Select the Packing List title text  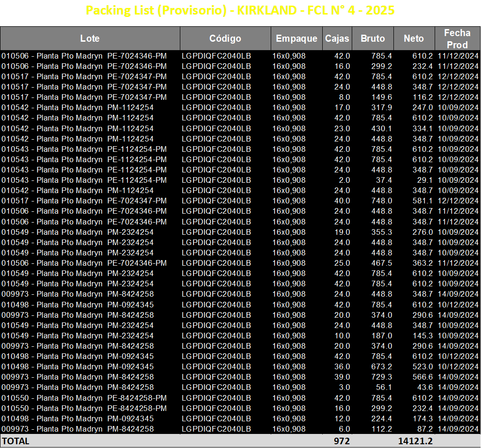(240, 10)
